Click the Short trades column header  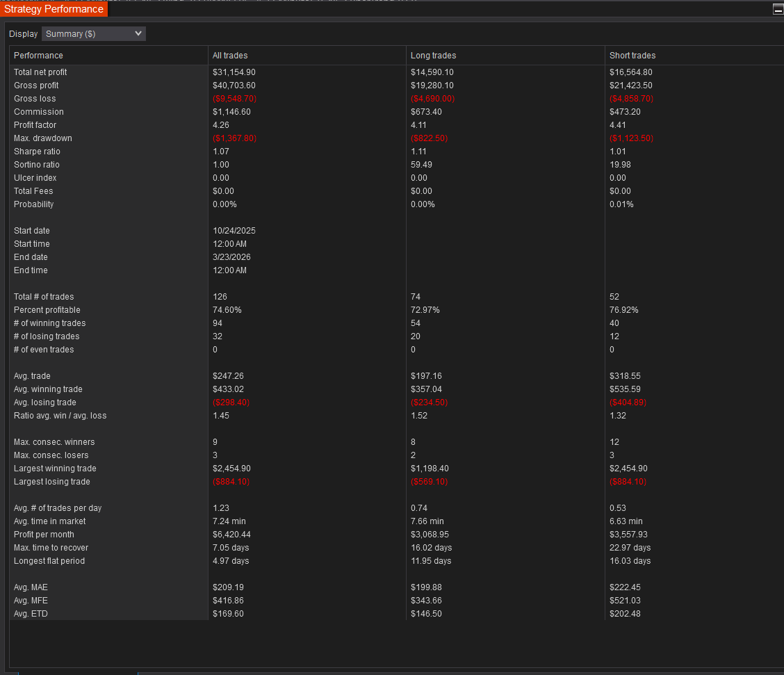[x=632, y=56]
